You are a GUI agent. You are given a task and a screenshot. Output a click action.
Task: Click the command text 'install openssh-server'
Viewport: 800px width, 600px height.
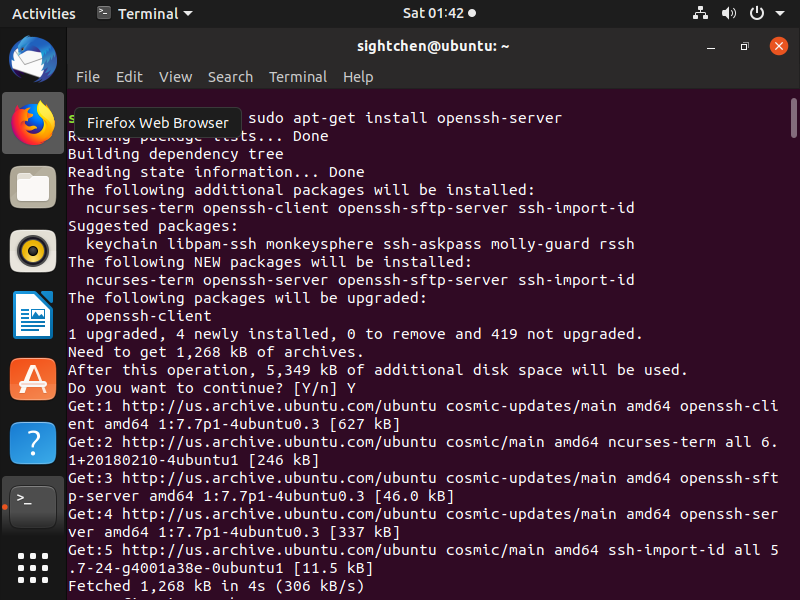tap(463, 118)
